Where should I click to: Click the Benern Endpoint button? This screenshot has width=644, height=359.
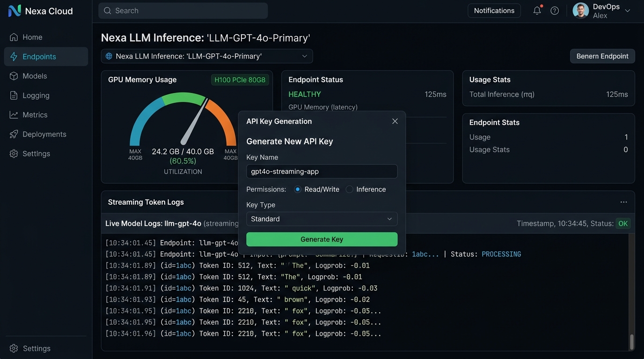(602, 56)
